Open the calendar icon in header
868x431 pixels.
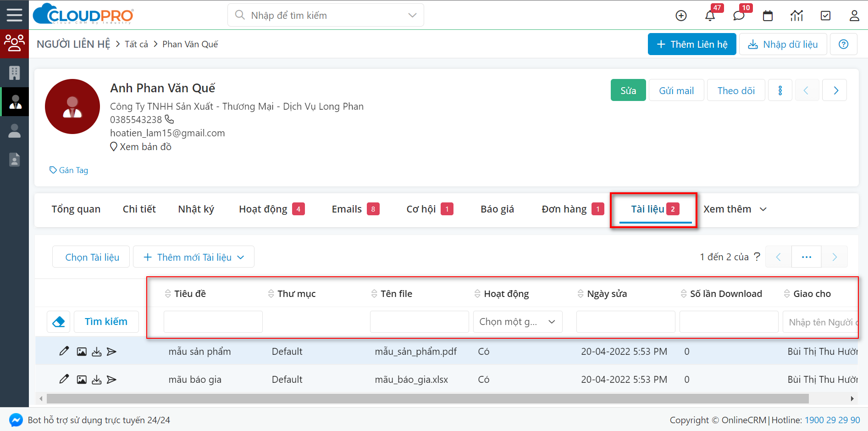coord(768,16)
